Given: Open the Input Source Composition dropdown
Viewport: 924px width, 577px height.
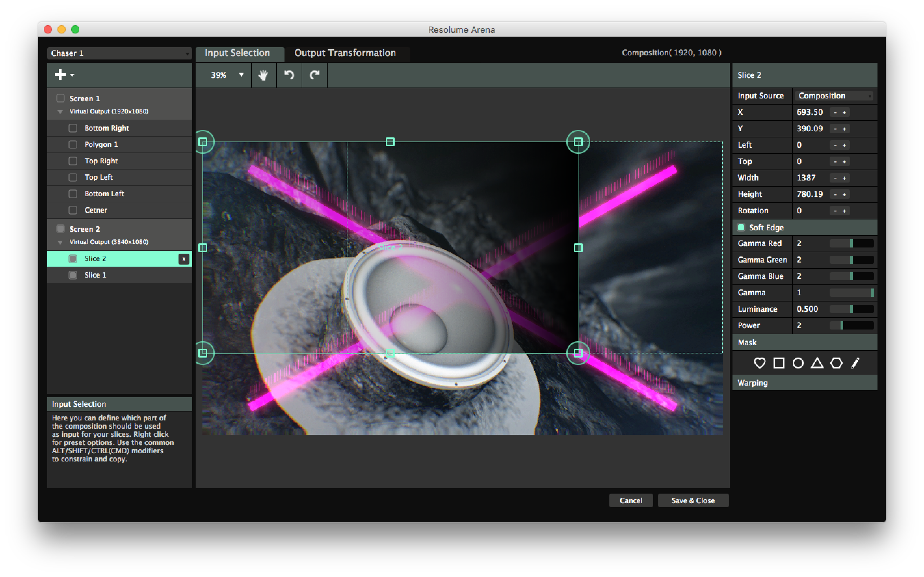Looking at the screenshot, I should tap(835, 96).
